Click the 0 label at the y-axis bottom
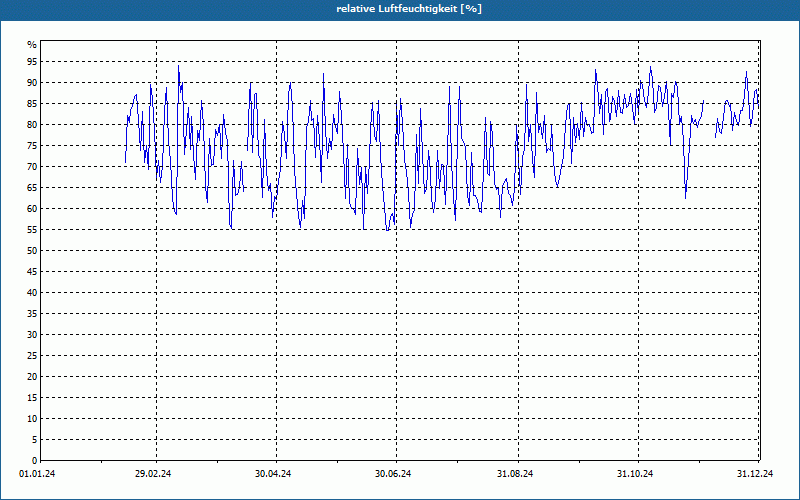 [x=34, y=461]
